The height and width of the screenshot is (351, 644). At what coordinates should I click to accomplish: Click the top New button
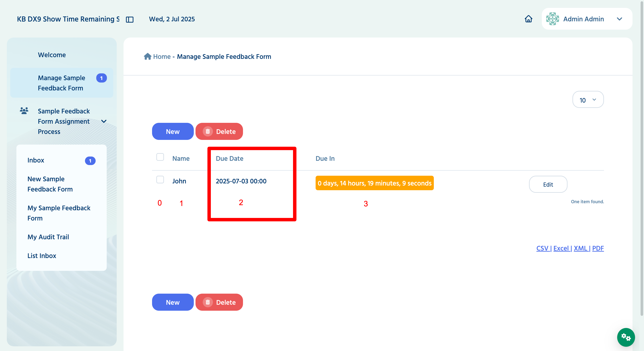tap(173, 131)
